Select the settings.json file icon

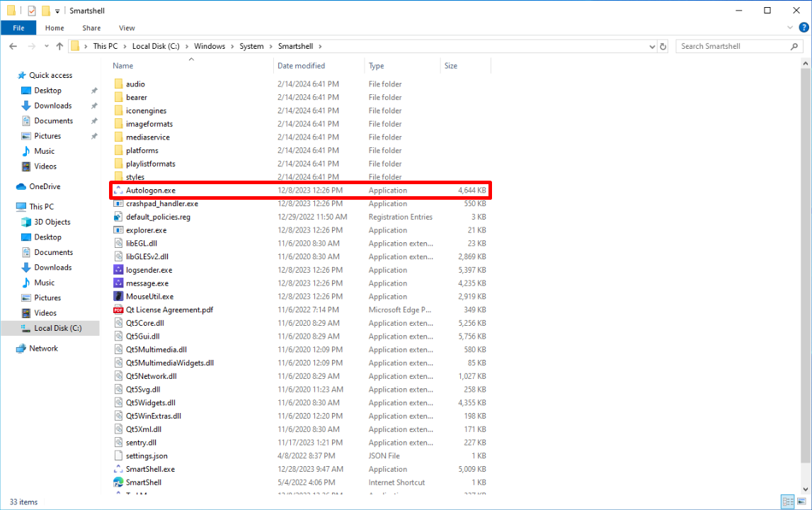click(119, 455)
